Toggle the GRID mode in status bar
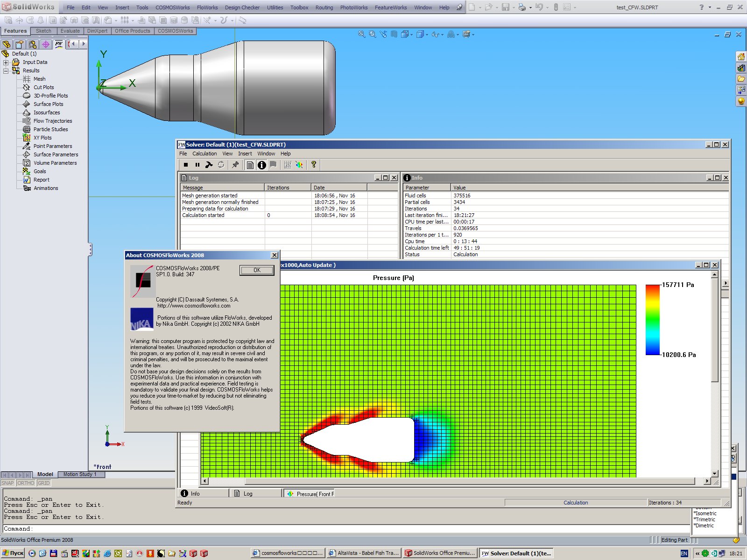747x560 pixels. tap(44, 483)
